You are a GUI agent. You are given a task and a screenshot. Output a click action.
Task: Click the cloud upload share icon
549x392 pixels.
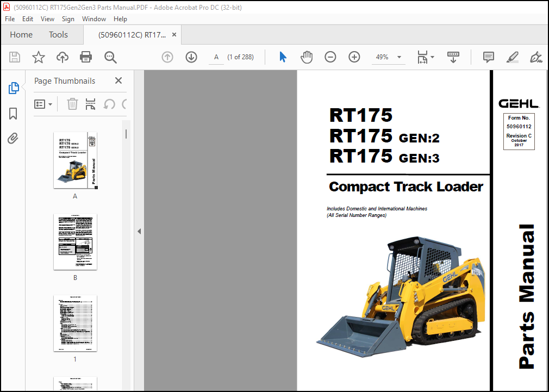coord(63,57)
